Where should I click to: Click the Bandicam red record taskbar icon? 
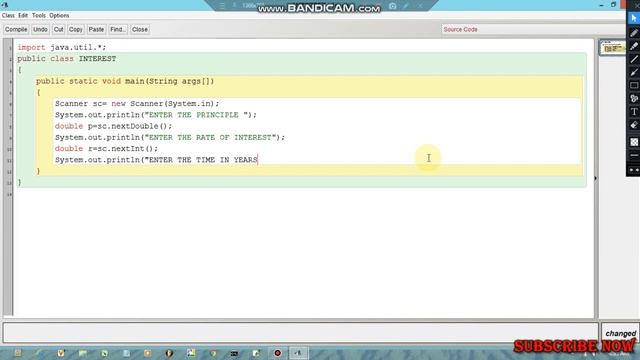click(278, 353)
